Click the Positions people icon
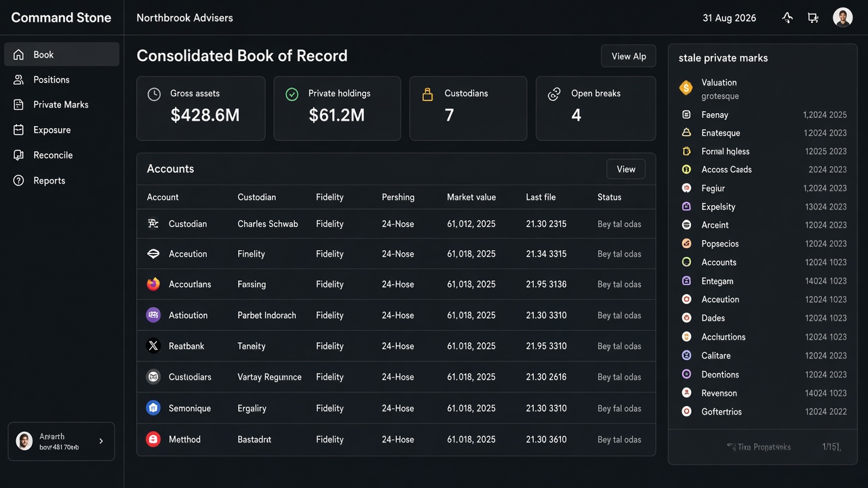This screenshot has width=868, height=488. pyautogui.click(x=19, y=79)
